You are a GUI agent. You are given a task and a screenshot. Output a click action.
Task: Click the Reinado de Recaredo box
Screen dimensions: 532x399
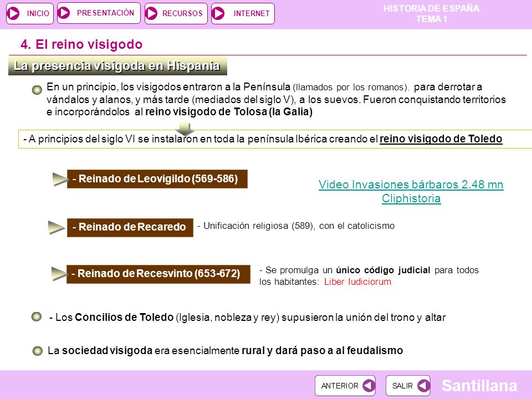(130, 227)
